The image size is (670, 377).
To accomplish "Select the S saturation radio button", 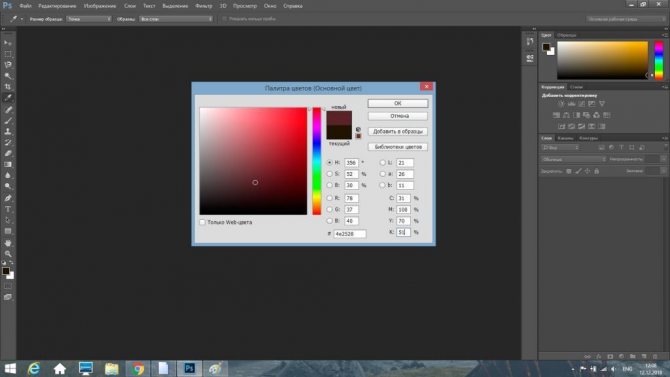I will click(x=329, y=174).
